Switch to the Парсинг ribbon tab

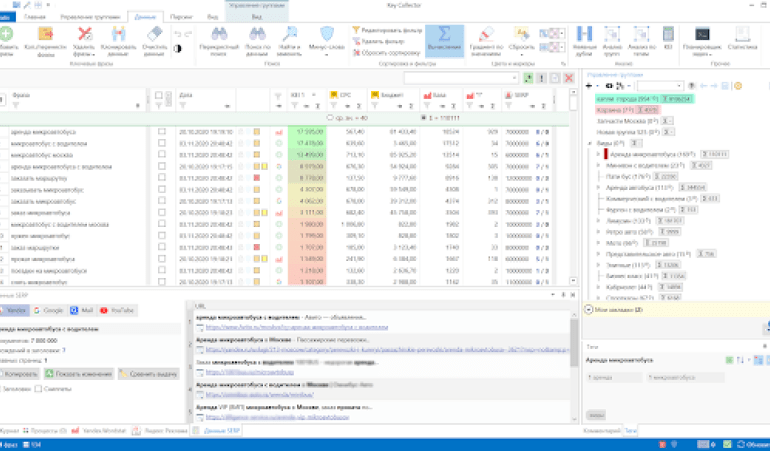coord(181,17)
